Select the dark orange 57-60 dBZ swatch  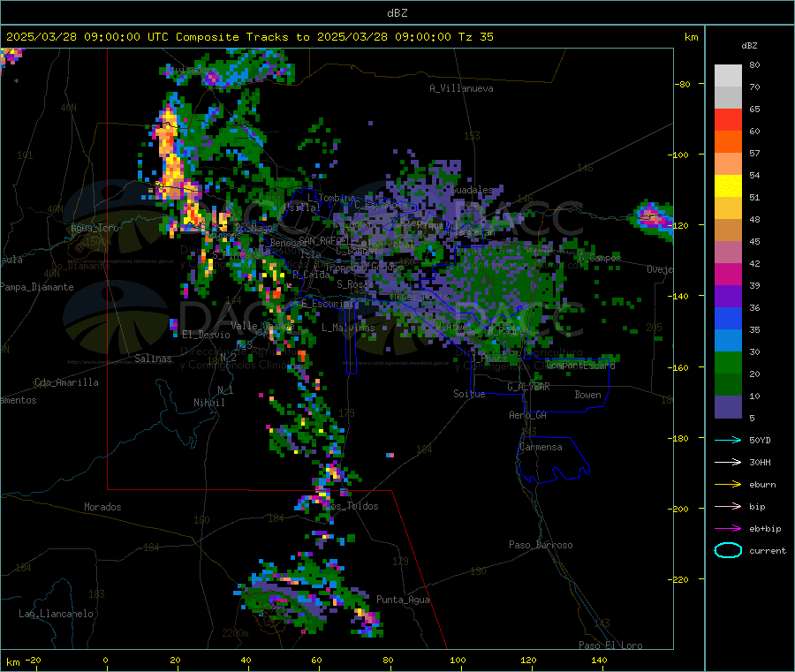click(728, 142)
